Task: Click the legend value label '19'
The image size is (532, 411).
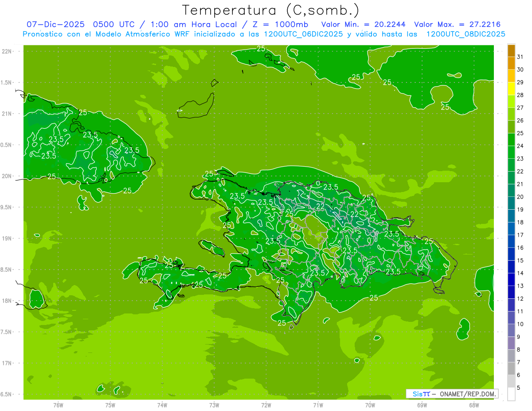Action: 520,209
